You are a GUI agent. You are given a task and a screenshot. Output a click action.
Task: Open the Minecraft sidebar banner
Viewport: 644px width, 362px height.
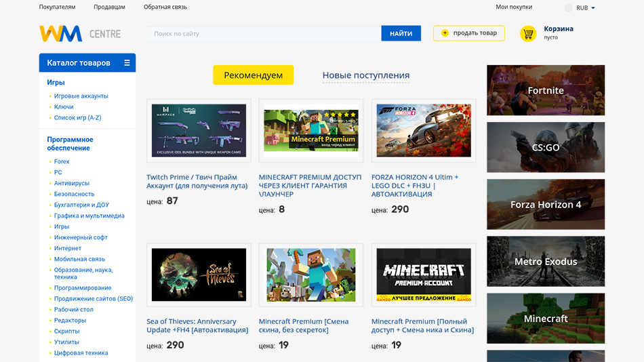(546, 319)
